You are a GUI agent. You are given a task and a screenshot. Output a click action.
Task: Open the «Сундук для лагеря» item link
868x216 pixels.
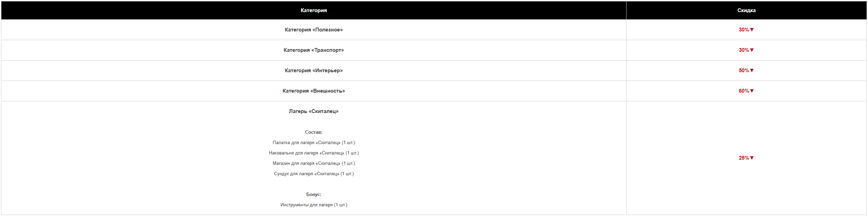coord(313,174)
